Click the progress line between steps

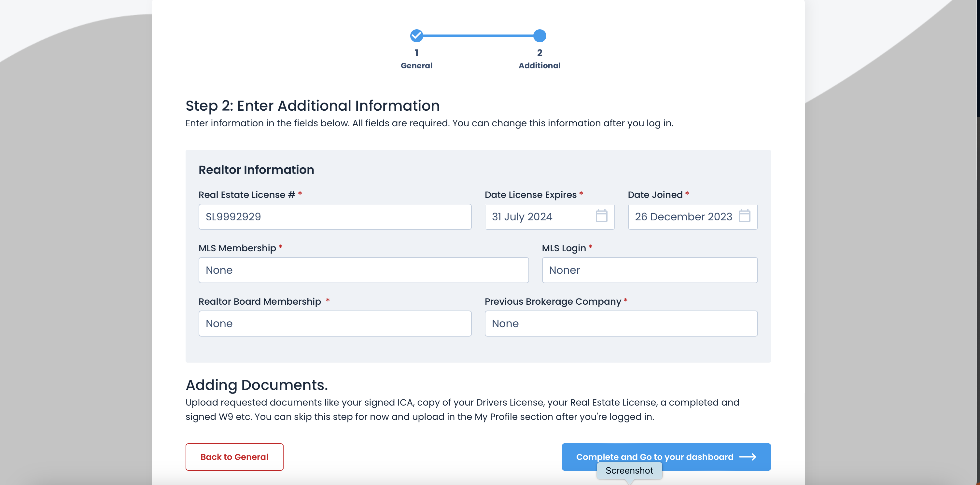pyautogui.click(x=478, y=36)
